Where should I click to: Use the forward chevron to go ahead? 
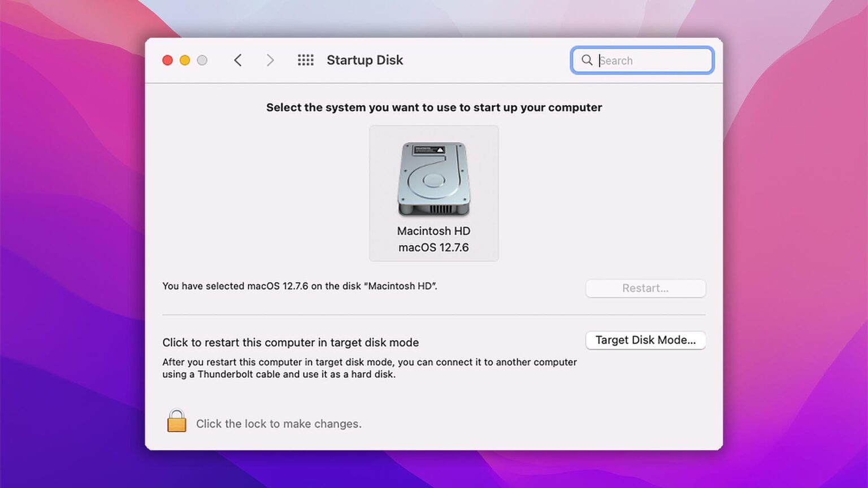pyautogui.click(x=270, y=60)
